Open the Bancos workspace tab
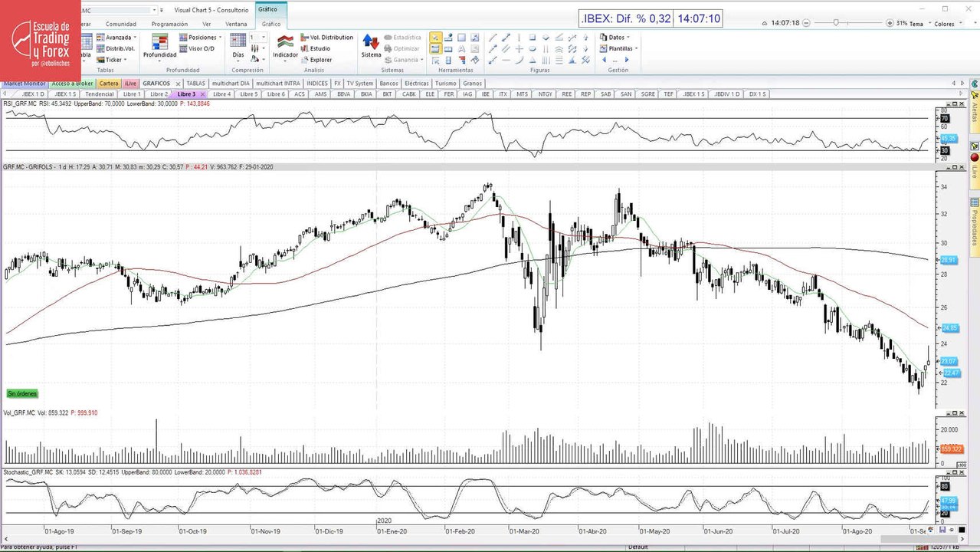Image resolution: width=980 pixels, height=552 pixels. coord(388,83)
